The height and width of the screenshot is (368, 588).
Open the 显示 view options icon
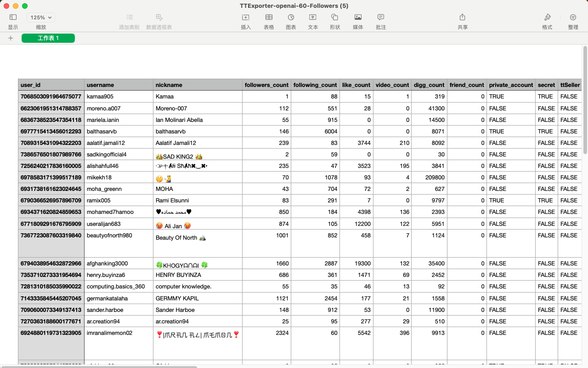tap(13, 17)
